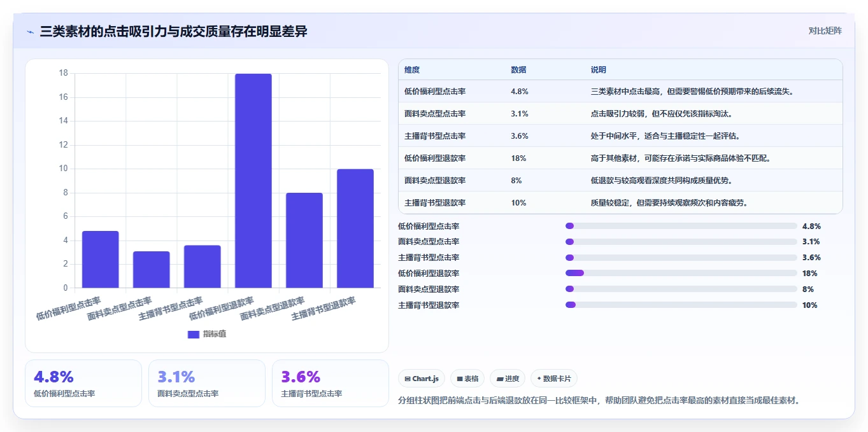The width and height of the screenshot is (868, 432).
Task: Click the footer note starting 分组柱状图
Action: (599, 400)
